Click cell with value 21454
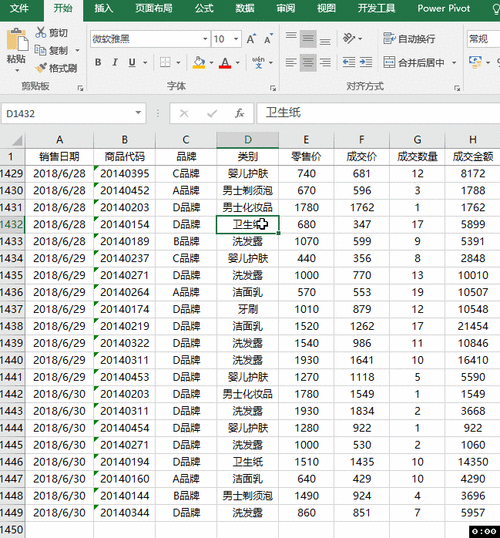 point(473,326)
